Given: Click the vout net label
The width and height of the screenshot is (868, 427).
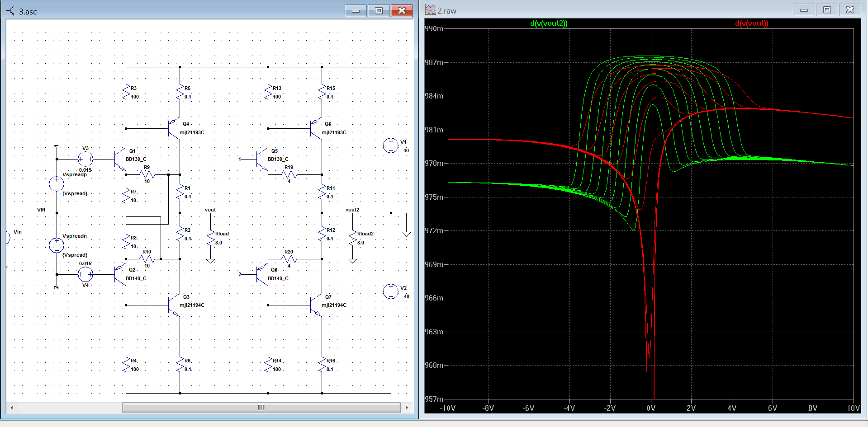Looking at the screenshot, I should 210,210.
